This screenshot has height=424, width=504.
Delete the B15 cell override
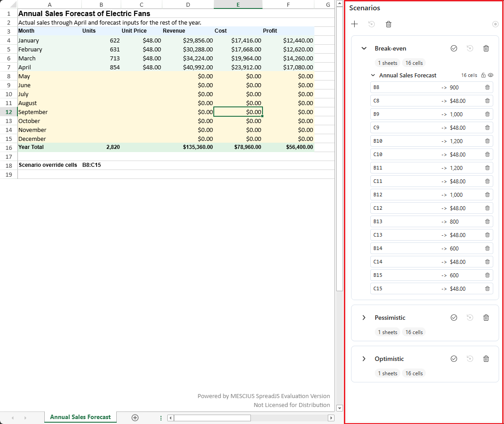coord(487,275)
